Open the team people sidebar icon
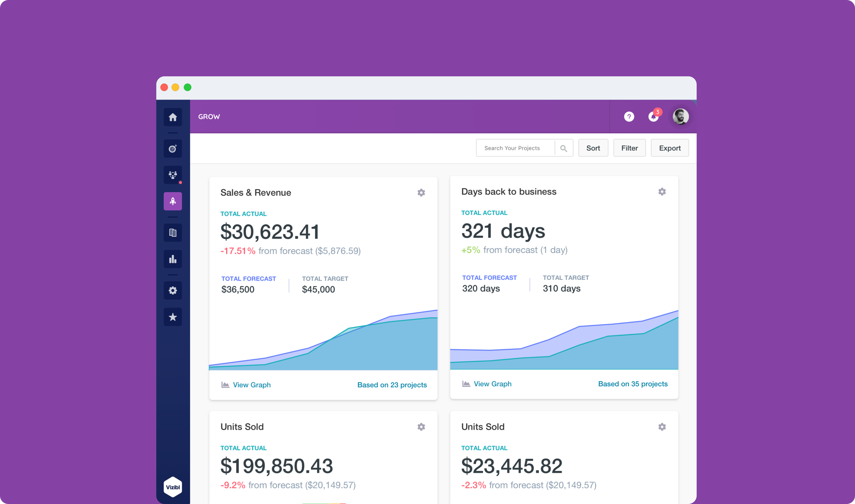This screenshot has width=855, height=504. coord(173,175)
